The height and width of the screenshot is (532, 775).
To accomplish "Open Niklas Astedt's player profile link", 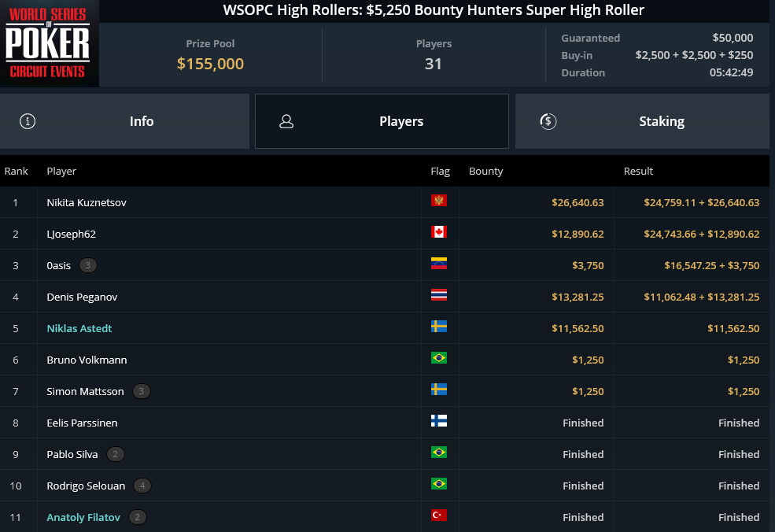I will 79,328.
